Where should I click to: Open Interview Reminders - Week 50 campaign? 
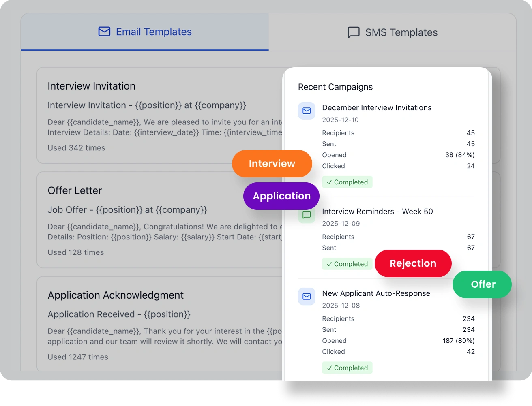pos(377,212)
